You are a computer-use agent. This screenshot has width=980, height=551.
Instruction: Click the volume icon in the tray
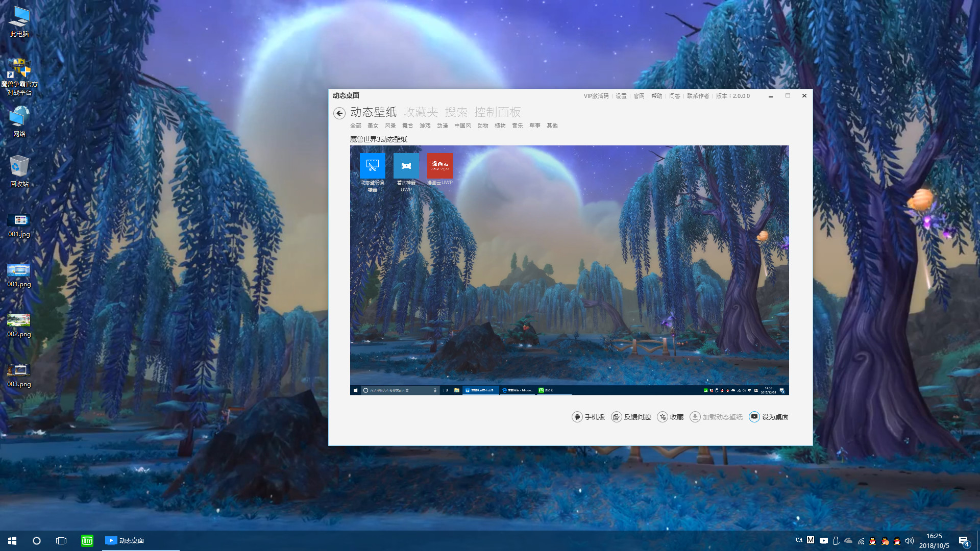pyautogui.click(x=909, y=540)
